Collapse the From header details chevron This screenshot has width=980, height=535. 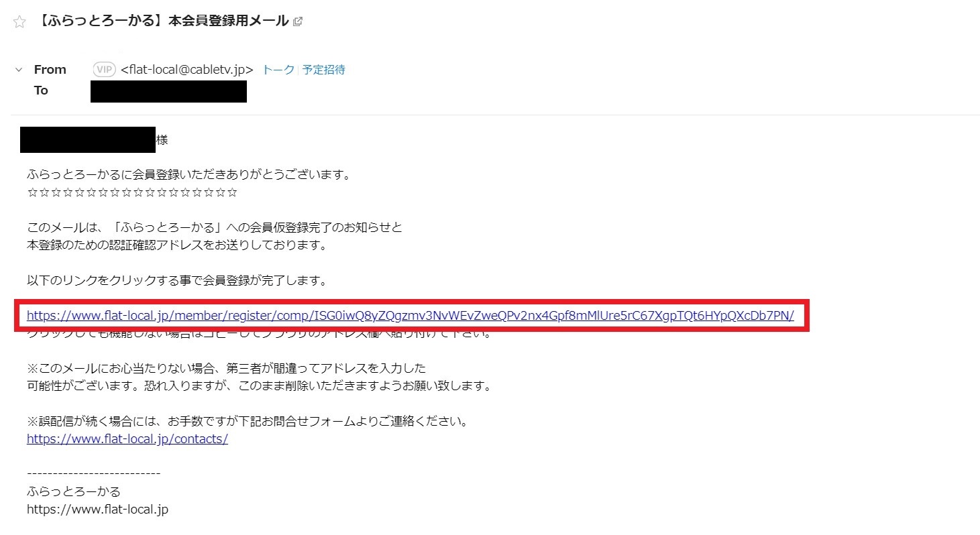tap(19, 69)
